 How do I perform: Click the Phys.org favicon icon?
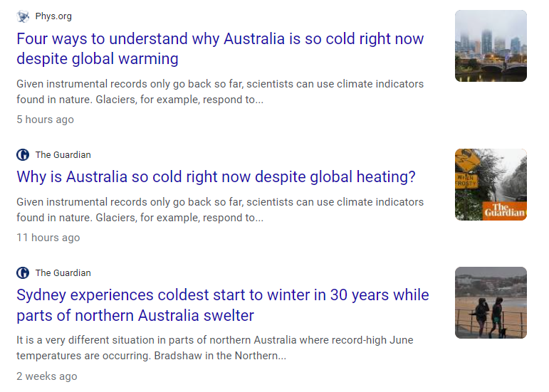(x=23, y=16)
